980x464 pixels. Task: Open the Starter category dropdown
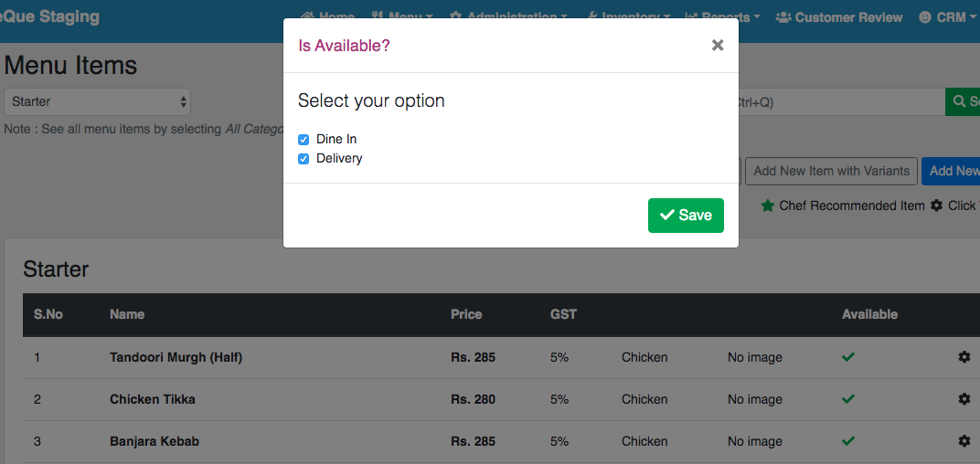pyautogui.click(x=97, y=101)
